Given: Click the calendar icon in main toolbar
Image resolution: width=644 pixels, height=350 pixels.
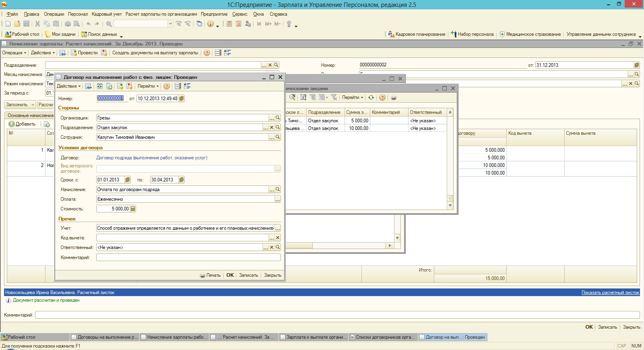Looking at the screenshot, I should [x=238, y=24].
